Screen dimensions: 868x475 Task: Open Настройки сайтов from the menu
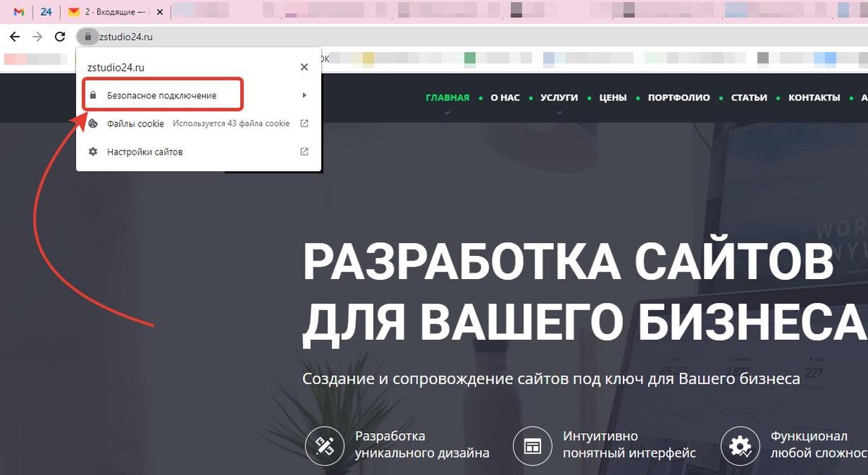[x=145, y=151]
